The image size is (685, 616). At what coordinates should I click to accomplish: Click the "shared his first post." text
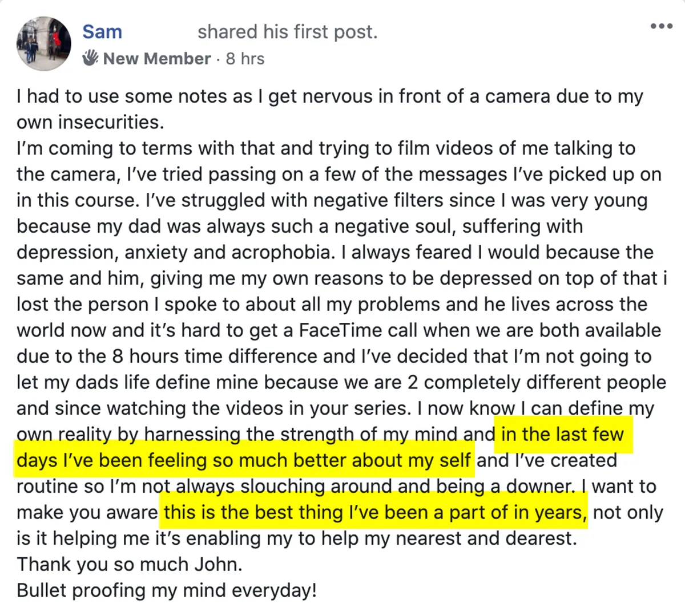point(288,32)
